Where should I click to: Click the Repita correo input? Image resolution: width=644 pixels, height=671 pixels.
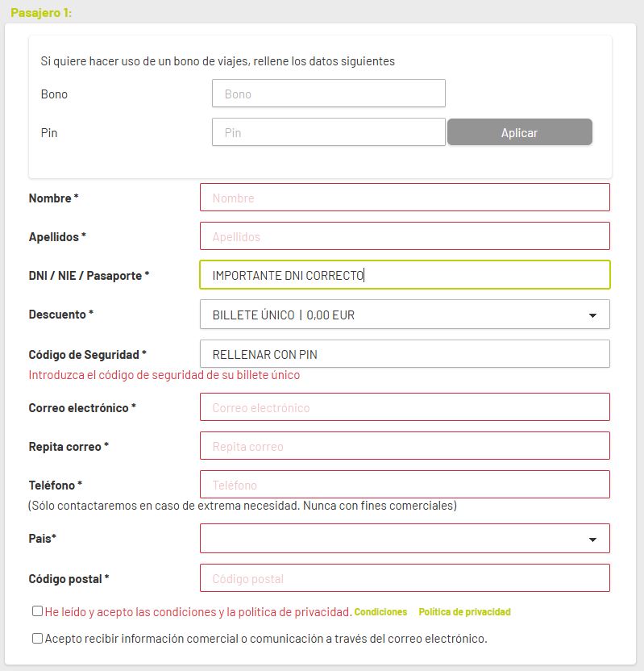click(404, 446)
